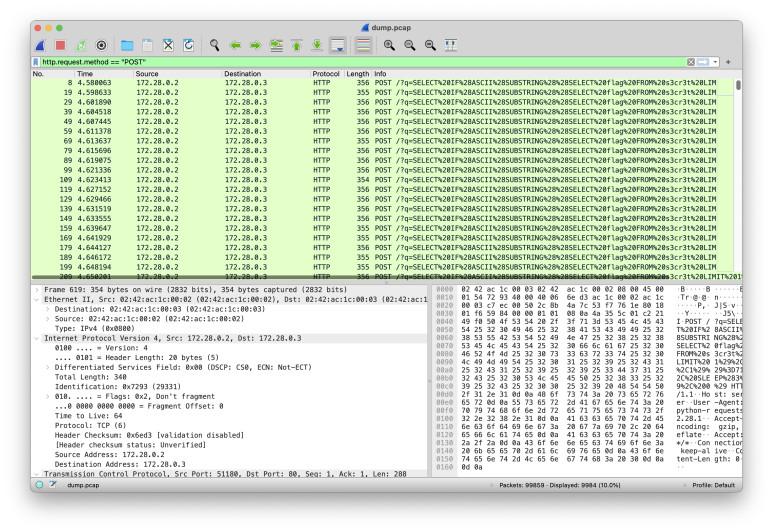Collapse Transmission Control Protocol section

[37, 474]
